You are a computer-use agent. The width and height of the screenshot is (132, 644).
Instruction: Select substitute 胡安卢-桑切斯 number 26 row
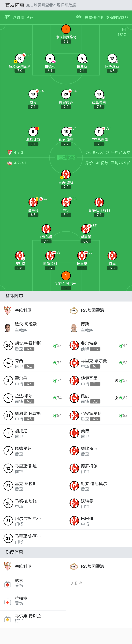(33, 346)
